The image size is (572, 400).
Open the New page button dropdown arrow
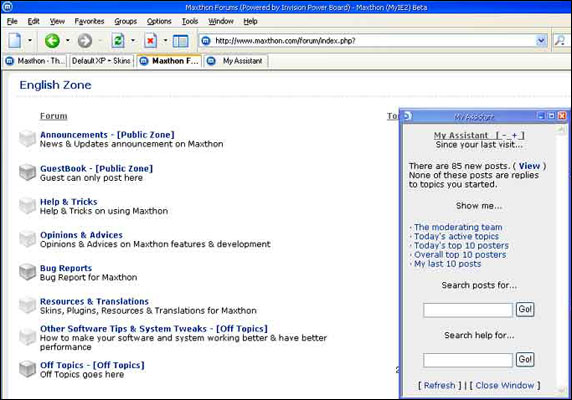coord(30,40)
